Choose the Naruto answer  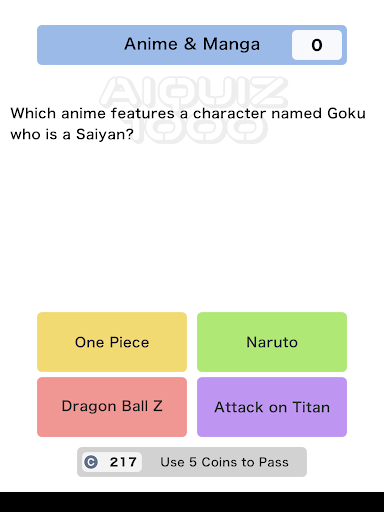click(272, 342)
